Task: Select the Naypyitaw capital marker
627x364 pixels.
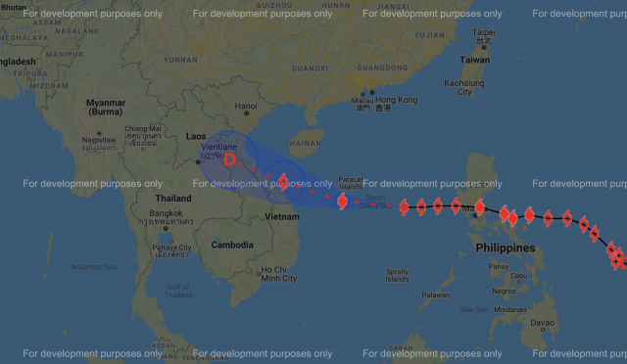Action: (x=99, y=133)
